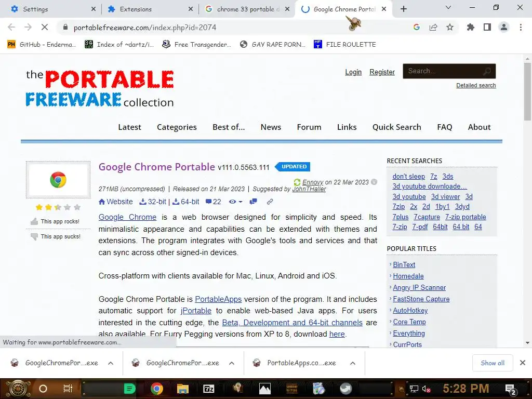Open Index of ~dartz bookmark
Image resolution: width=532 pixels, height=399 pixels.
[119, 45]
